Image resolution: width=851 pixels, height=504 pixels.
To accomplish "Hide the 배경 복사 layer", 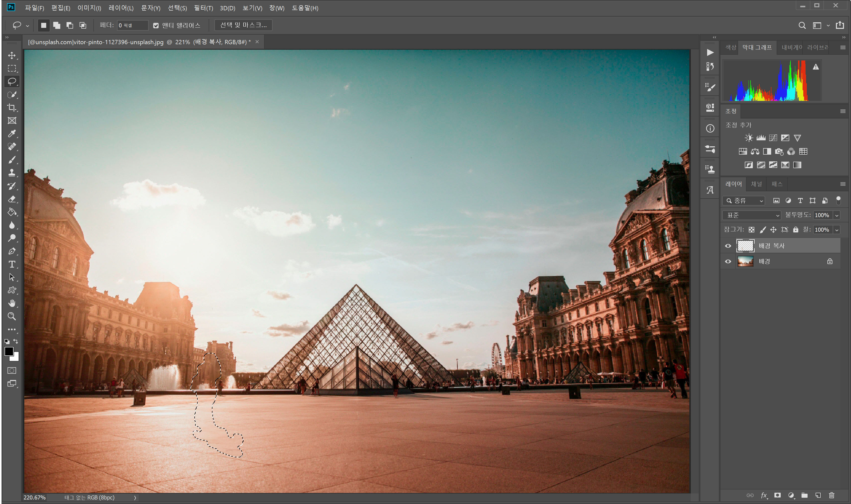I will (728, 246).
